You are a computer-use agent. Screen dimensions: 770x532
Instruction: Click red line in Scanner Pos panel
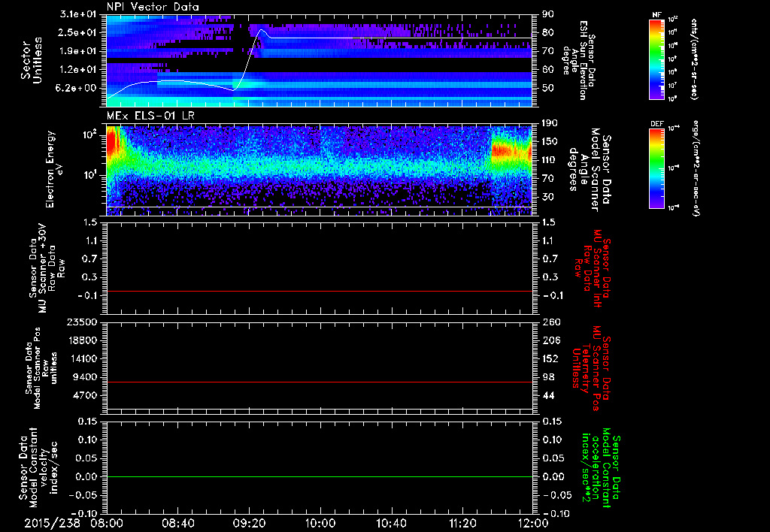pyautogui.click(x=320, y=382)
